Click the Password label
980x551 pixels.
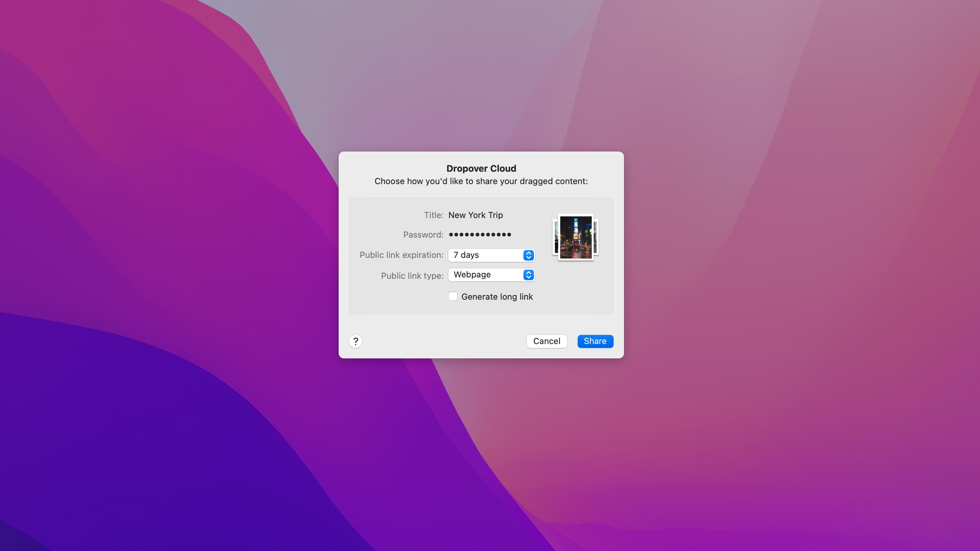(x=423, y=235)
